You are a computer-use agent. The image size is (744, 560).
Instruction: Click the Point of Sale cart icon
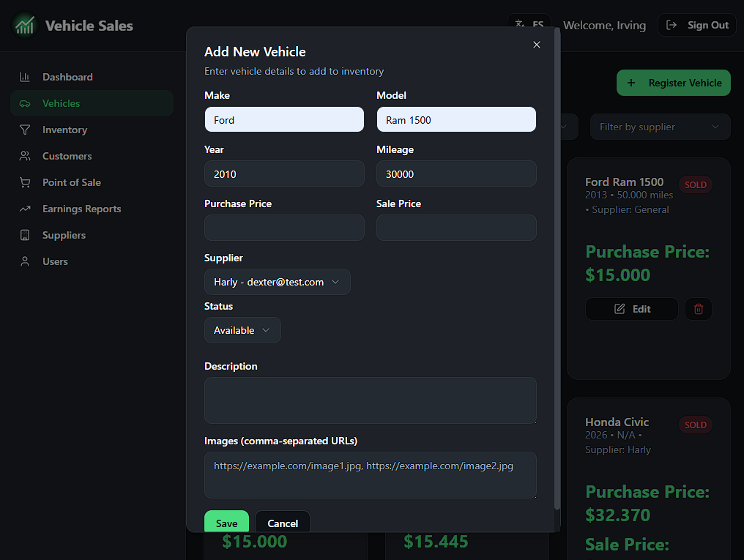[x=25, y=182]
